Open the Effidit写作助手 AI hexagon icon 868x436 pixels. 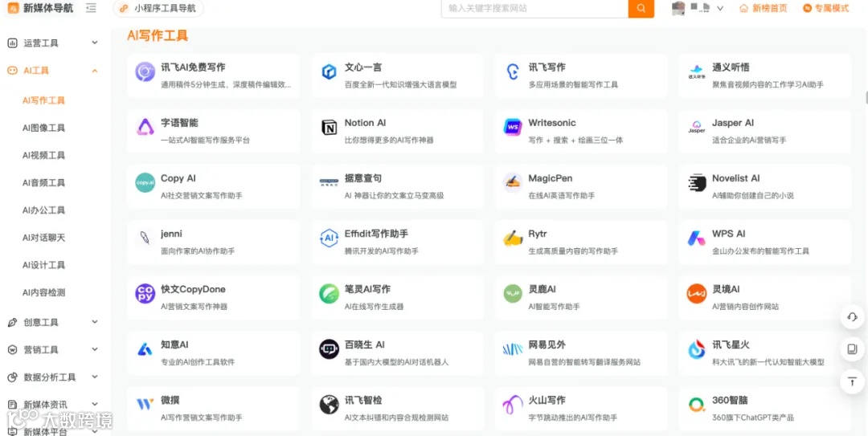pos(329,238)
